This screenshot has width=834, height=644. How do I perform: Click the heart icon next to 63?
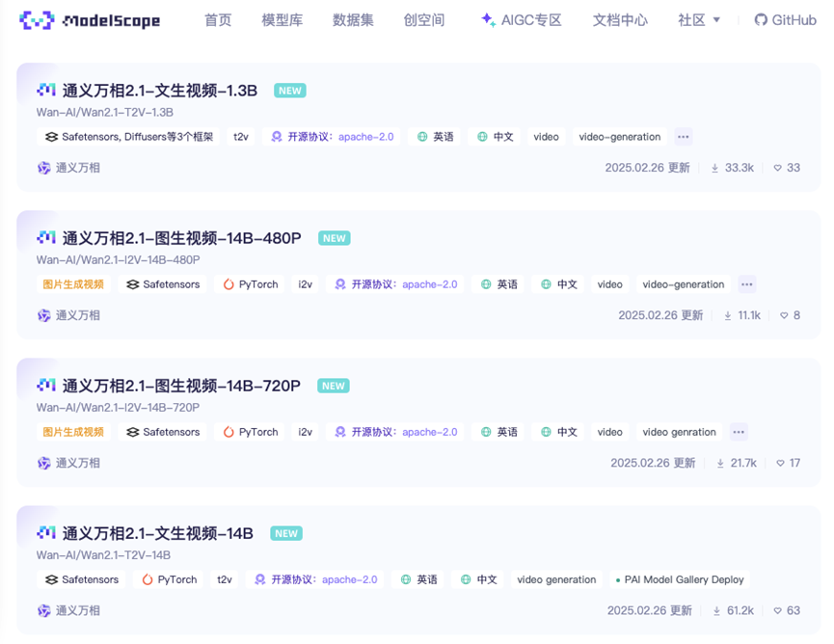(x=778, y=610)
